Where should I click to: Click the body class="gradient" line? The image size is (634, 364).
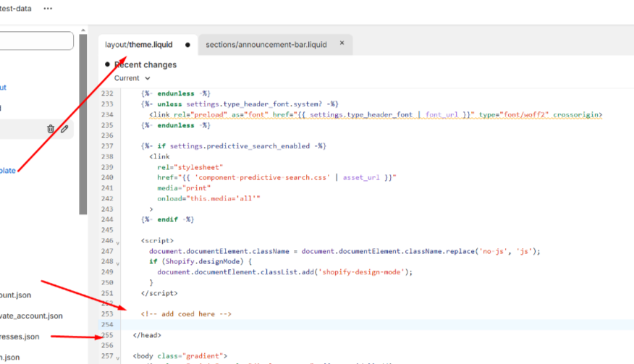pyautogui.click(x=180, y=356)
